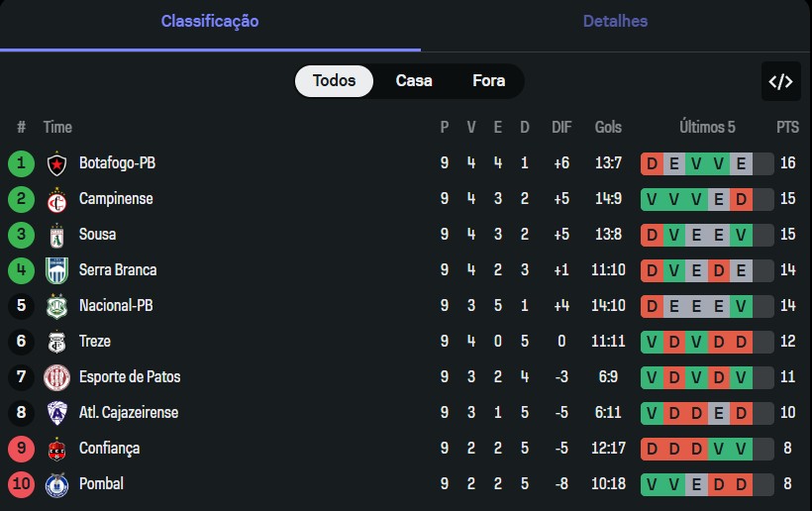
Task: Show Fora away standings
Action: click(488, 81)
